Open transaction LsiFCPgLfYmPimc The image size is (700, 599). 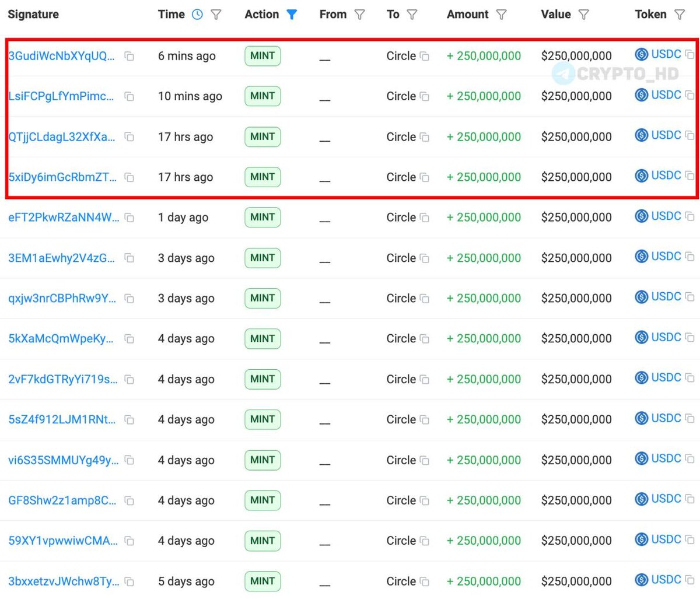click(x=62, y=96)
